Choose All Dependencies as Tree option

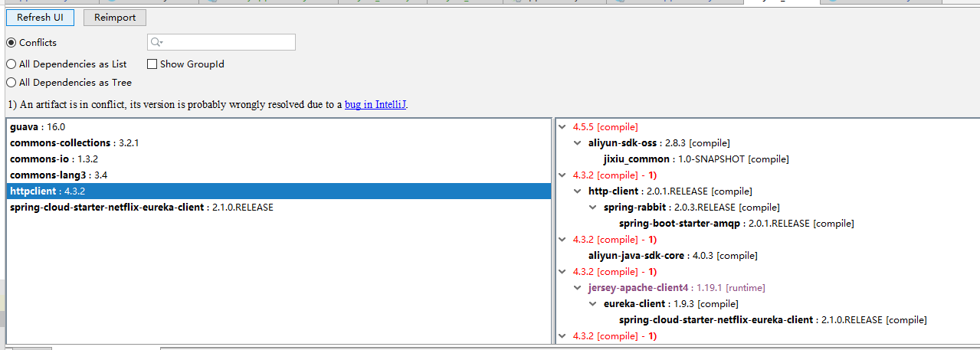[x=11, y=83]
